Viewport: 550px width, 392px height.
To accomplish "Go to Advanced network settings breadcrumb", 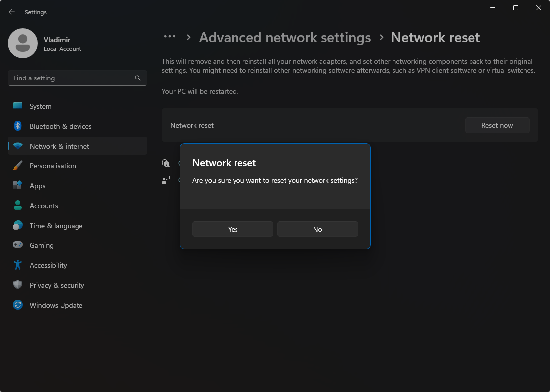I will click(285, 38).
